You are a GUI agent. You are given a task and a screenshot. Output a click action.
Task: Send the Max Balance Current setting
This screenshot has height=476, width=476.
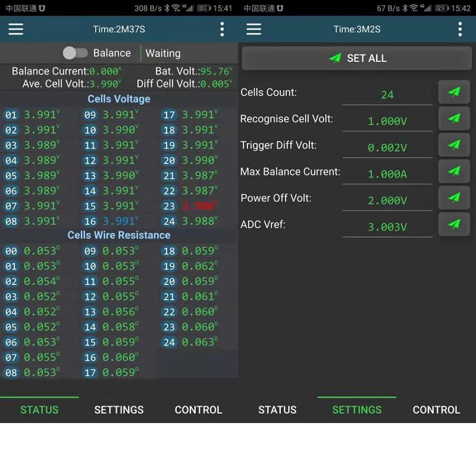[x=454, y=171]
